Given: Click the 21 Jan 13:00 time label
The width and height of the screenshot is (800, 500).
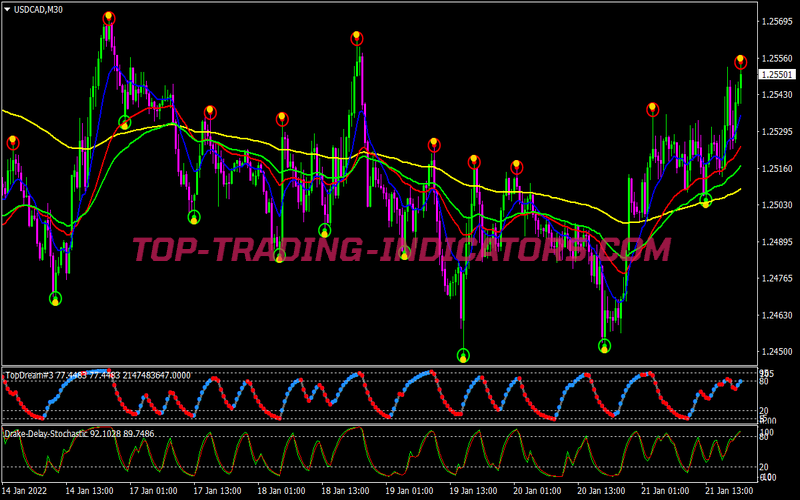Looking at the screenshot, I should (729, 491).
